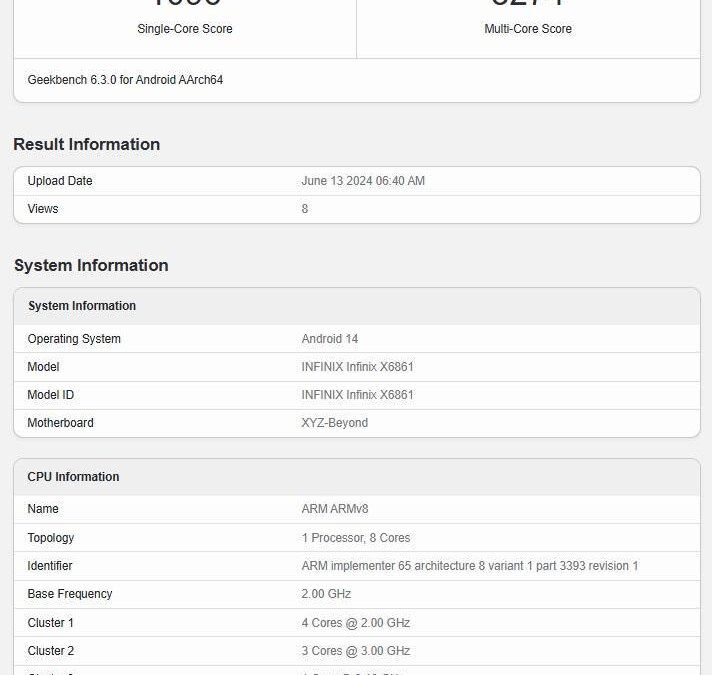The height and width of the screenshot is (675, 712).
Task: Click the Cluster 1 value 4 Cores @ 2.00 GHz
Action: [x=355, y=623]
